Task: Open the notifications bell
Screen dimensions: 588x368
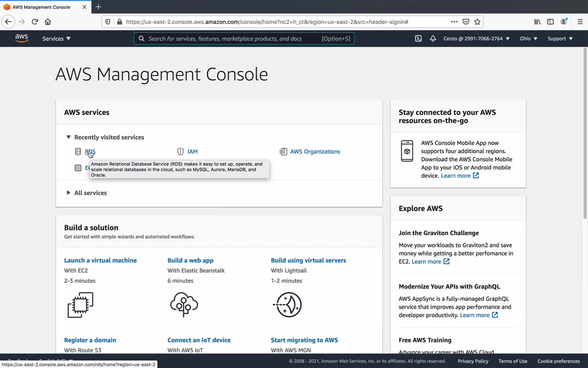Action: (433, 38)
